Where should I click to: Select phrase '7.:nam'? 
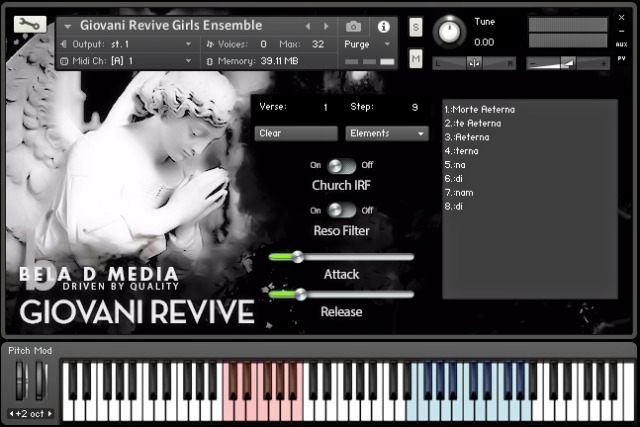[x=459, y=193]
